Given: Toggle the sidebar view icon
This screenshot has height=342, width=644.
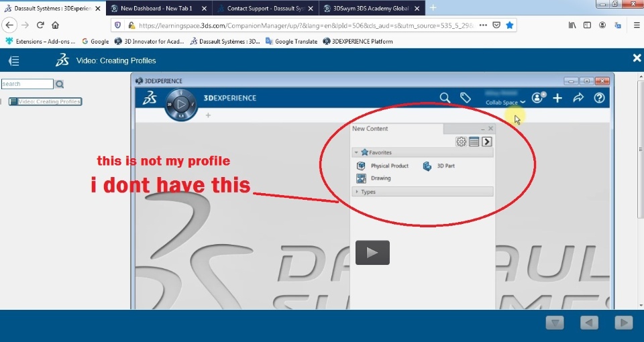Looking at the screenshot, I should click(588, 25).
